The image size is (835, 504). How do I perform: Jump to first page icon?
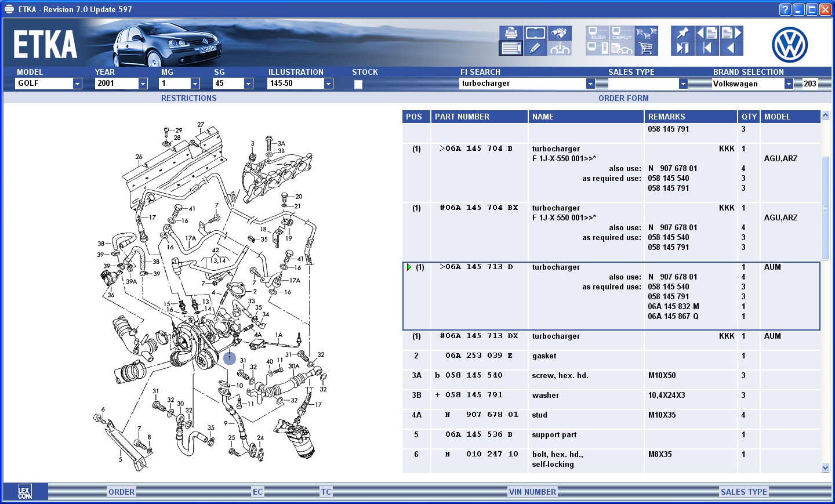pyautogui.click(x=707, y=48)
